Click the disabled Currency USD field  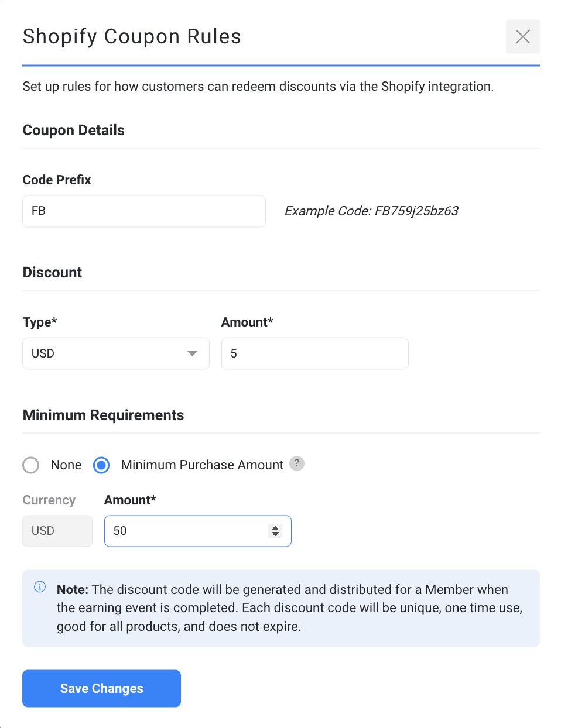[57, 531]
